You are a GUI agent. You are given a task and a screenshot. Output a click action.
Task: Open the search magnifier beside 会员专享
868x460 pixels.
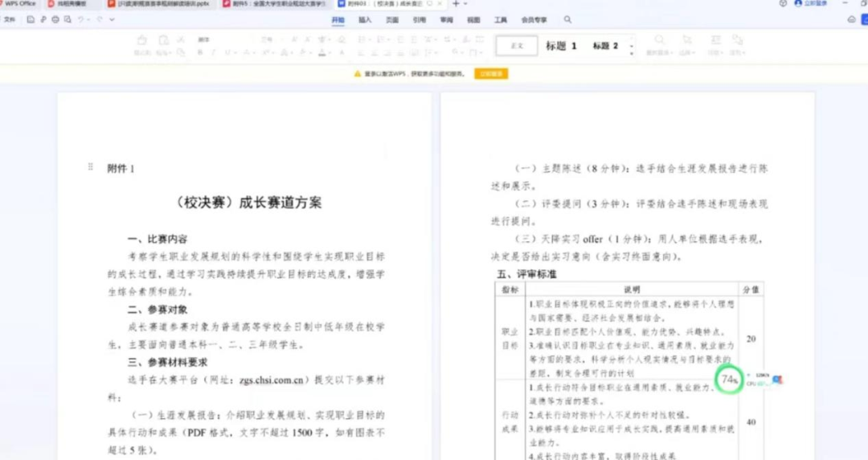tap(567, 19)
